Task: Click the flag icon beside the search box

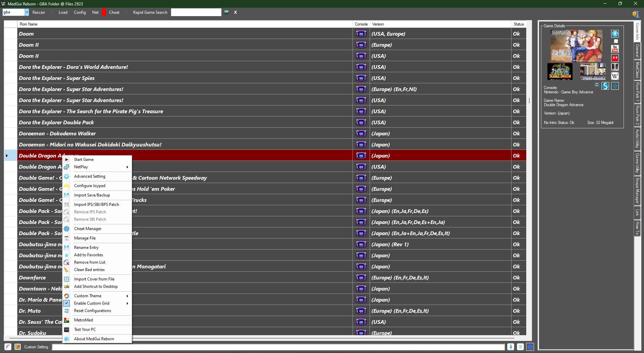Action: click(x=227, y=12)
